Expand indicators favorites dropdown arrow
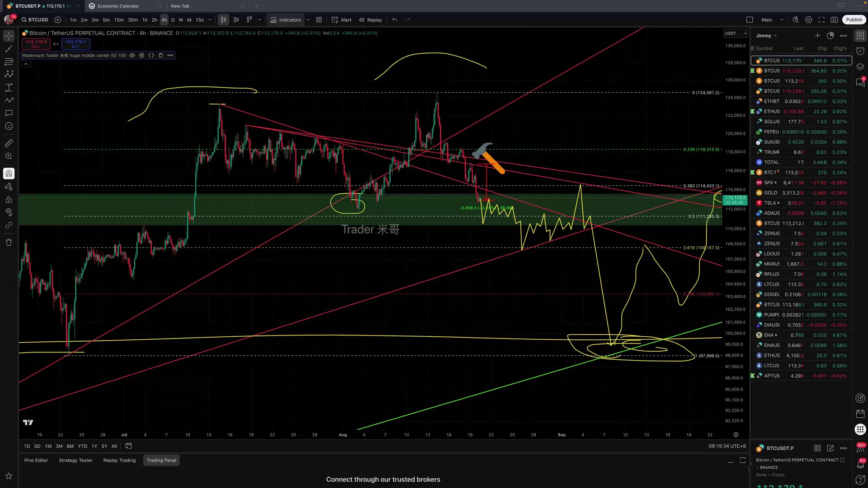This screenshot has height=488, width=868. 308,20
